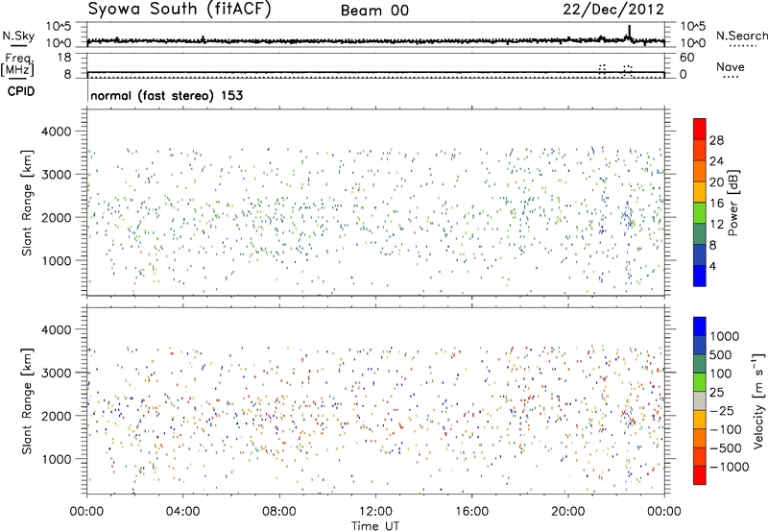
Task: Click the velocity colorbar '-1000' value
Action: pos(730,467)
